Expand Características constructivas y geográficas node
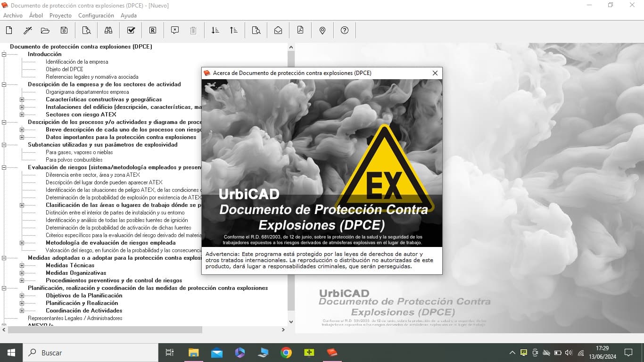 (22, 99)
